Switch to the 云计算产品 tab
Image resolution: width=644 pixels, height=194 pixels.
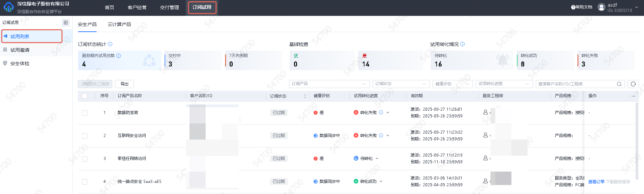click(119, 25)
